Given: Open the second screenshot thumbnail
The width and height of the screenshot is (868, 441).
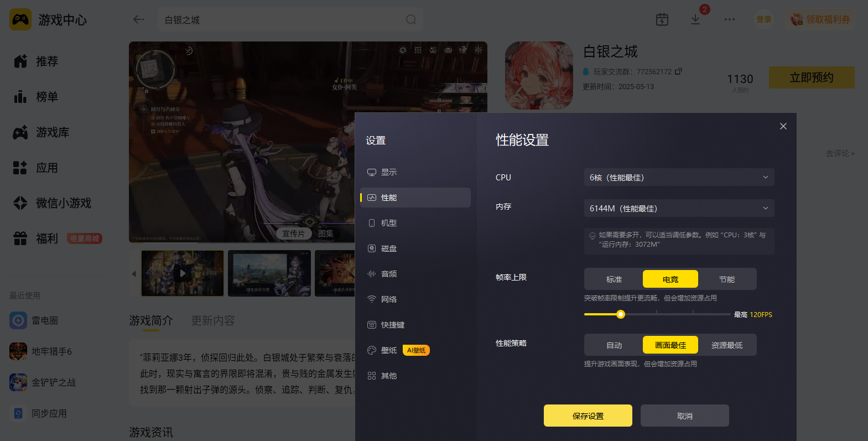Looking at the screenshot, I should coord(269,273).
